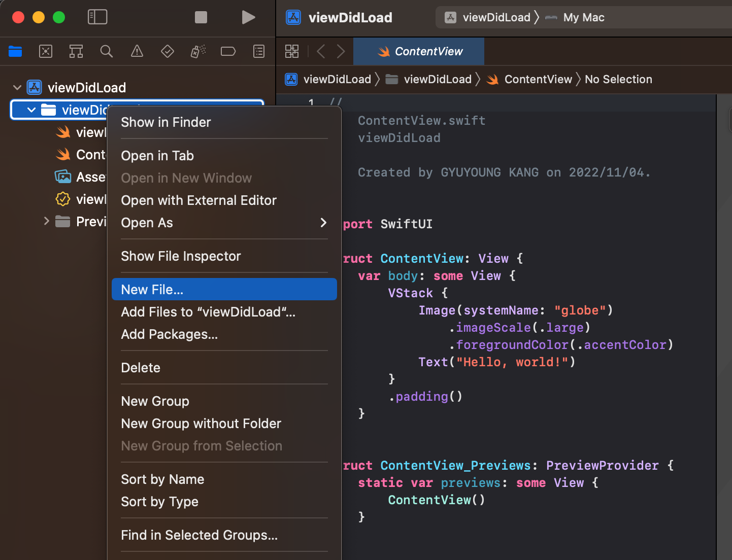732x560 pixels.
Task: Click .padding() in the code editor
Action: click(425, 396)
